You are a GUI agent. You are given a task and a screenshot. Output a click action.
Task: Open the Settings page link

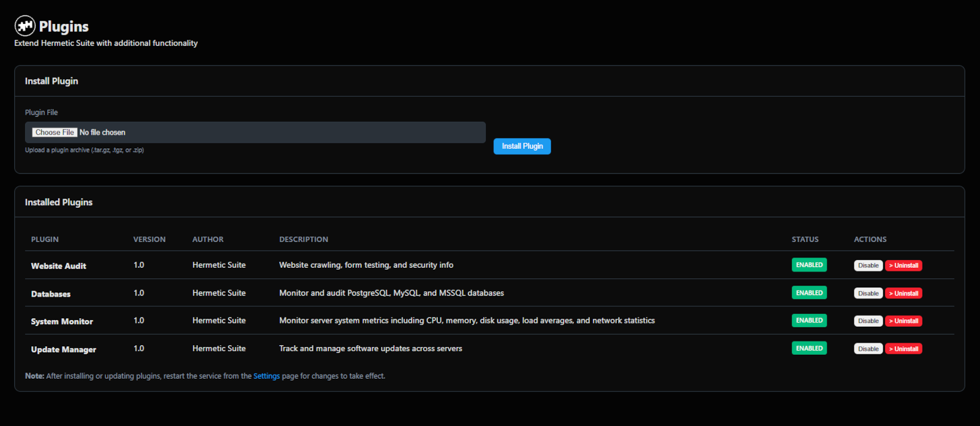tap(266, 376)
